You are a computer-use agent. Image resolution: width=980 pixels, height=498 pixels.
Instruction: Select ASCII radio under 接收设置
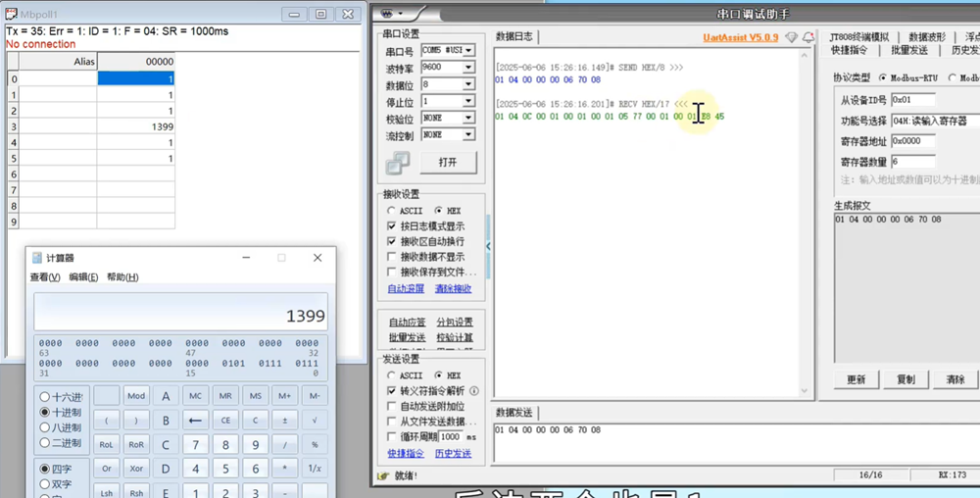393,211
